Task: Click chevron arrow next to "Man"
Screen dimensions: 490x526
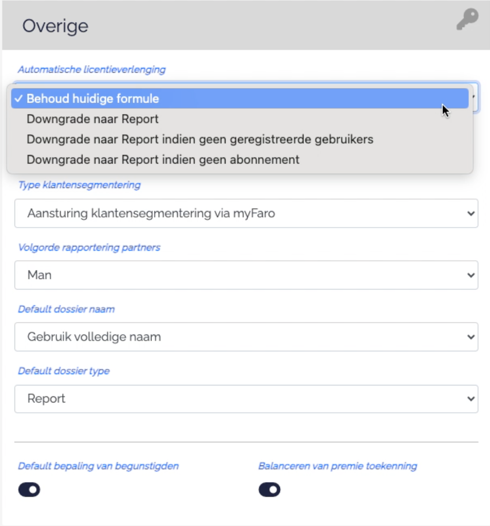Action: pos(471,275)
